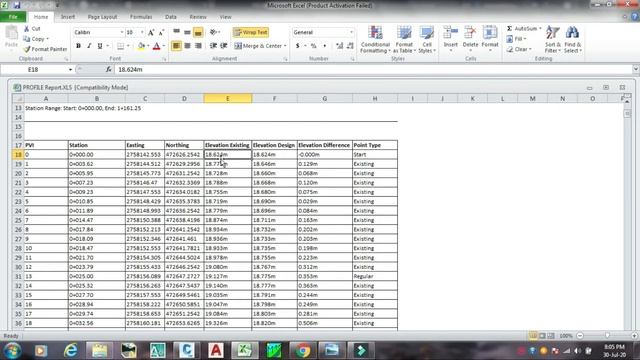Switch to the Formulas tab
The height and width of the screenshot is (360, 640).
click(x=141, y=17)
